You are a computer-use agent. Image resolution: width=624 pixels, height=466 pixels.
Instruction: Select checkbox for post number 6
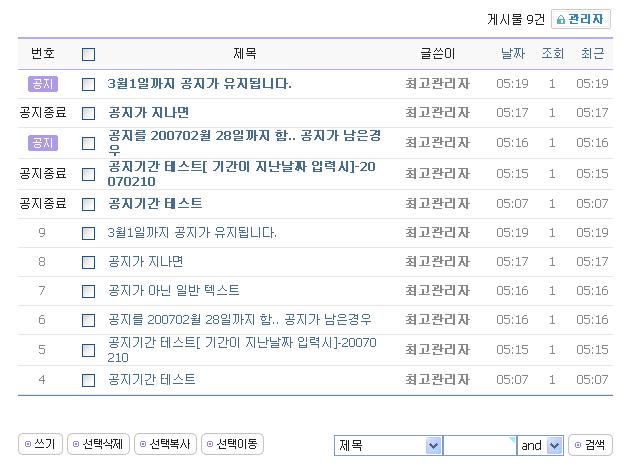tap(88, 320)
